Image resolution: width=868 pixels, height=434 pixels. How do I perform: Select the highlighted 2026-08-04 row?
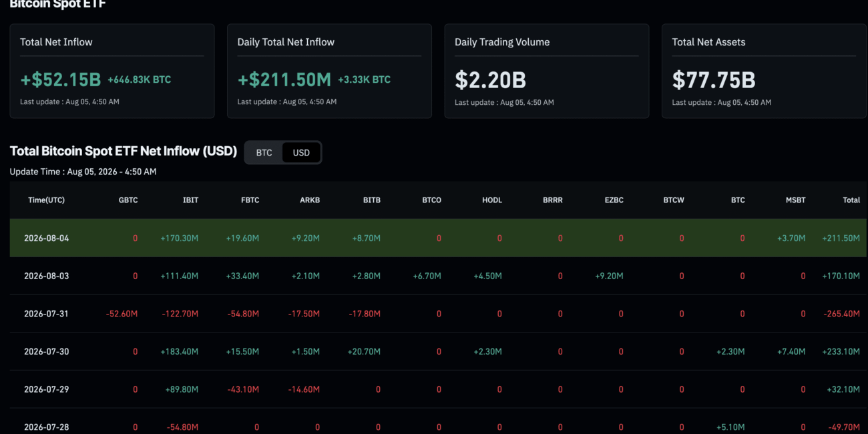click(x=439, y=238)
